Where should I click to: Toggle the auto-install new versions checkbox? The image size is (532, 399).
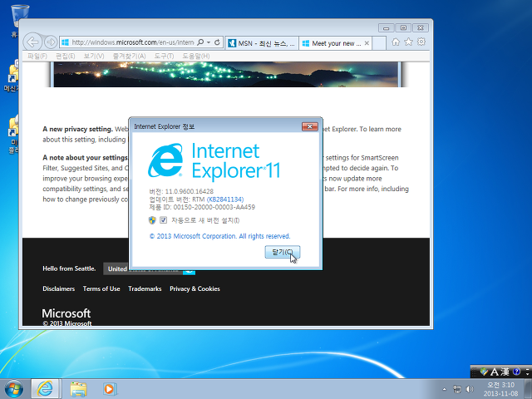point(163,220)
